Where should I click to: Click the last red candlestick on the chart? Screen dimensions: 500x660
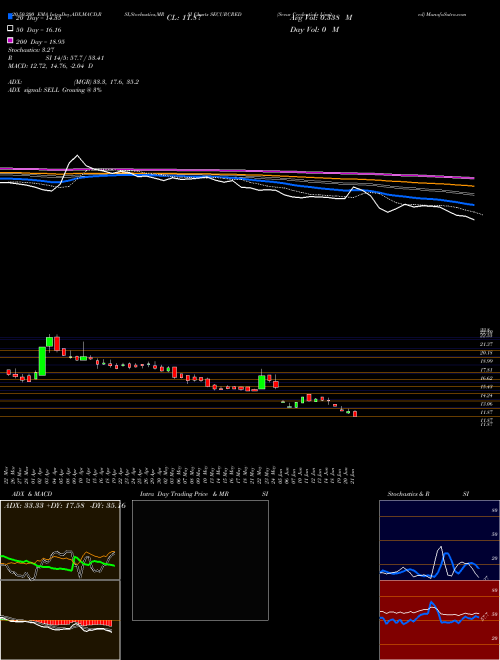[355, 414]
